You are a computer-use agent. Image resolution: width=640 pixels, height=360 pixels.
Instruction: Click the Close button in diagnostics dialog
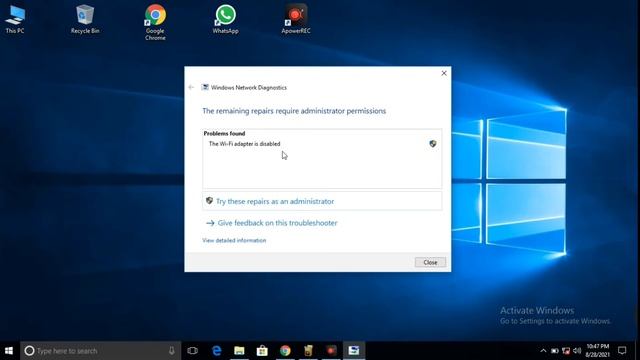click(x=430, y=262)
